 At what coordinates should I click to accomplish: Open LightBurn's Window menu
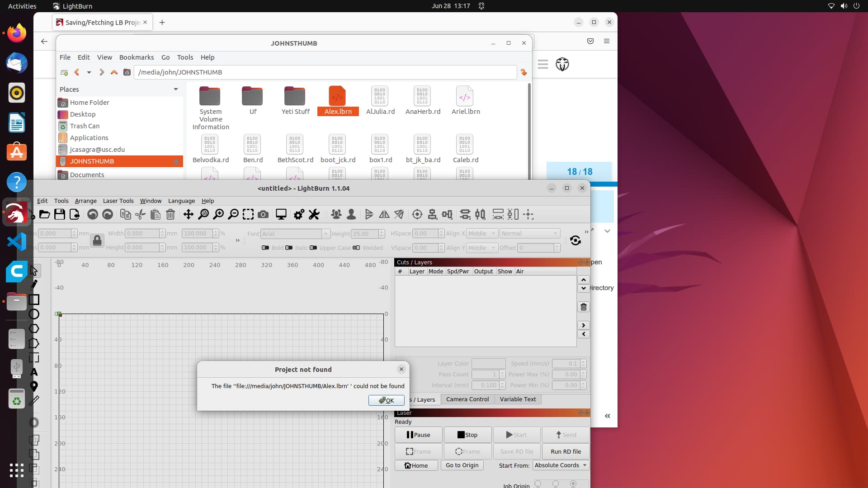(151, 201)
